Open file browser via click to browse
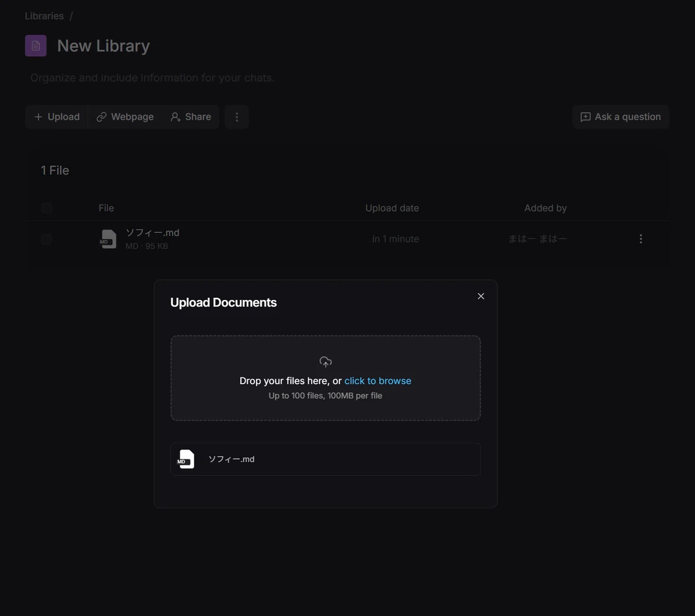 coord(378,381)
